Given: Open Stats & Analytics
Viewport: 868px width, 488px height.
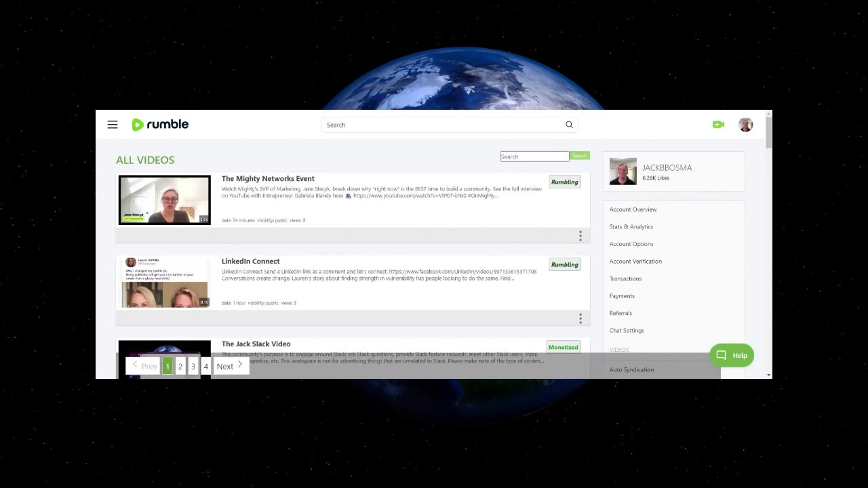Looking at the screenshot, I should pos(631,227).
